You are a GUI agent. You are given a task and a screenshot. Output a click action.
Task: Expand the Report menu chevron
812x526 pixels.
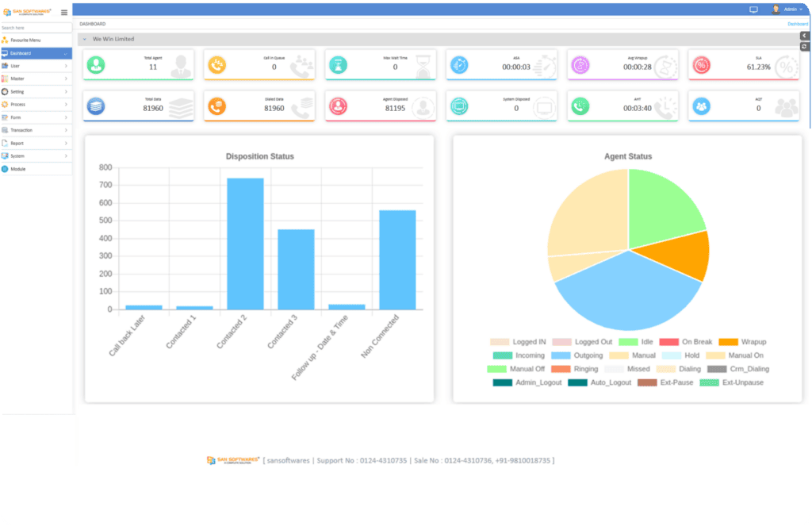click(66, 143)
